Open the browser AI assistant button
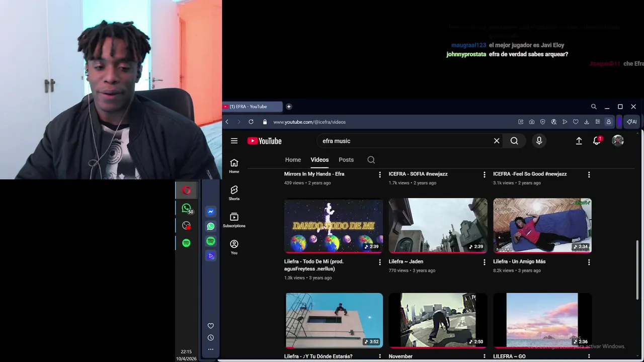 coord(631,122)
